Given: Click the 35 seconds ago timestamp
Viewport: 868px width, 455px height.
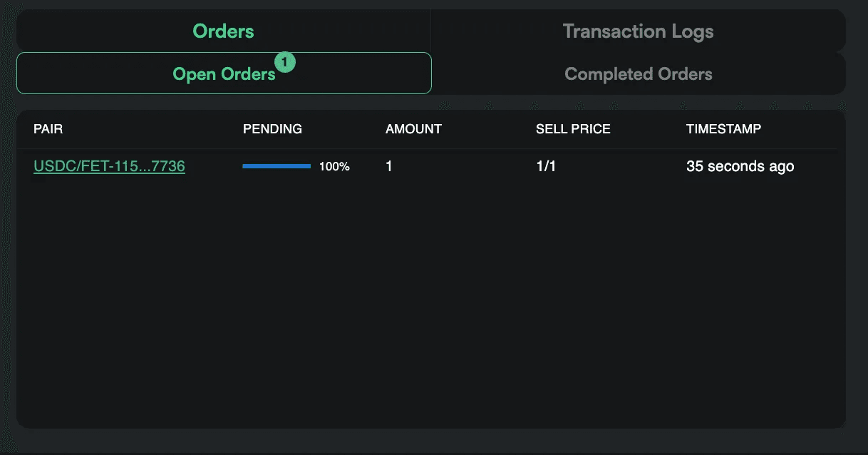Looking at the screenshot, I should 740,166.
